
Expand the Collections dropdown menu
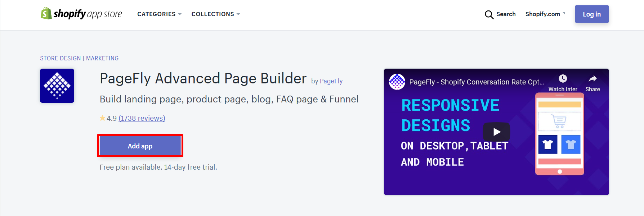(x=215, y=14)
